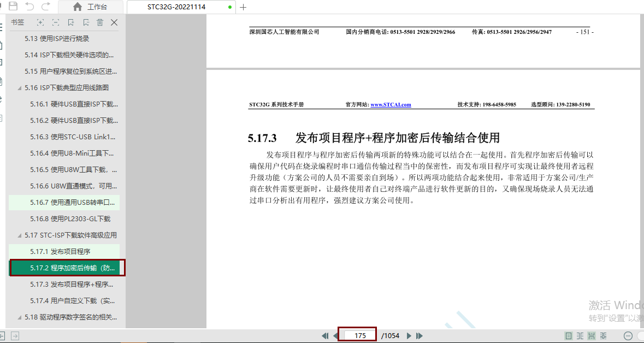The image size is (644, 343).
Task: Jump to the last page button
Action: point(420,336)
